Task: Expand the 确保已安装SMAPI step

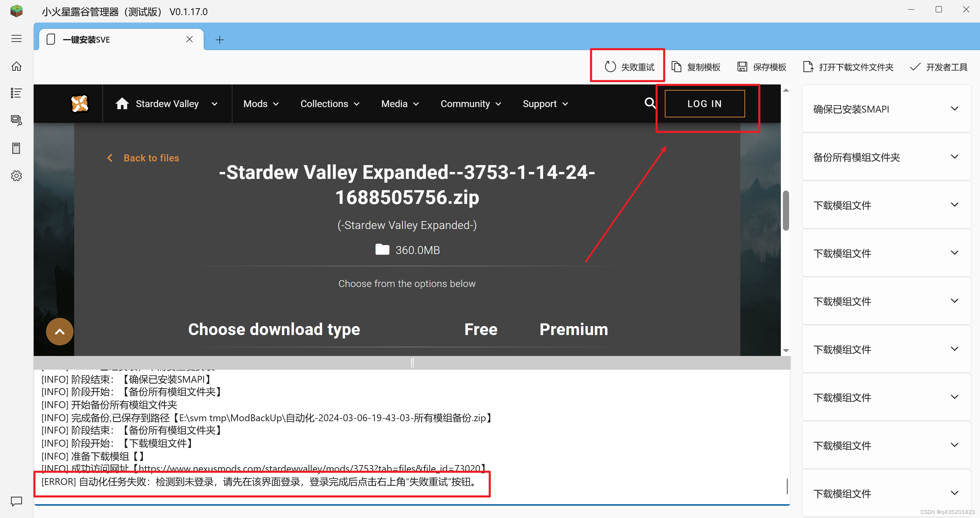Action: tap(954, 109)
